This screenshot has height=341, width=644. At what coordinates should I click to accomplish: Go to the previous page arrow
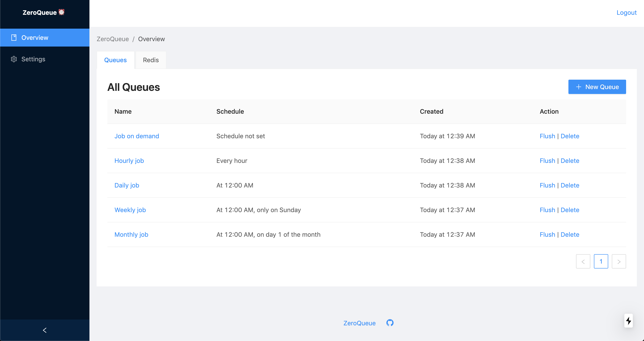tap(583, 261)
